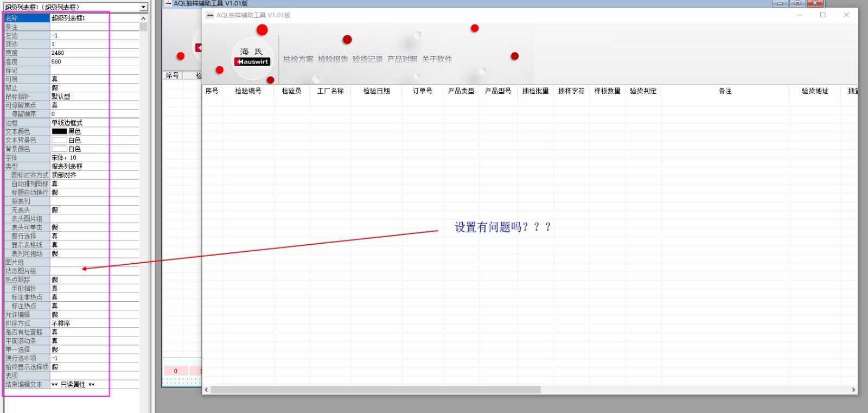The image size is (868, 413).
Task: Click the 序号 header in the background designer window
Action: pyautogui.click(x=173, y=75)
